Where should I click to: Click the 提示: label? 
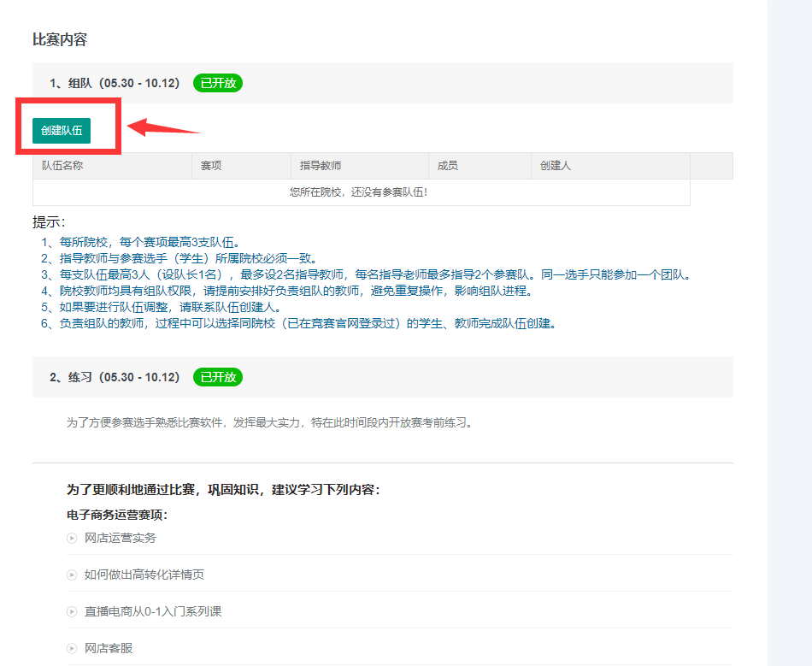pos(49,222)
